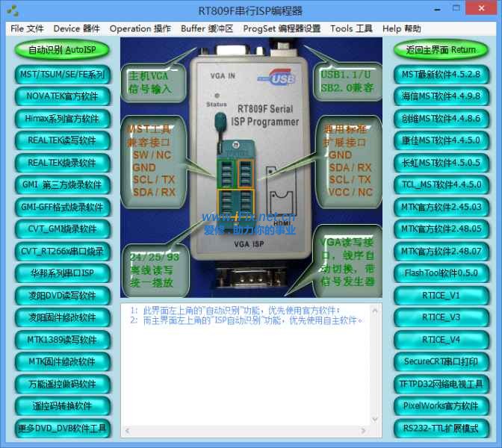Open REALTEK读写软件
The width and height of the screenshot is (502, 448).
(63, 141)
